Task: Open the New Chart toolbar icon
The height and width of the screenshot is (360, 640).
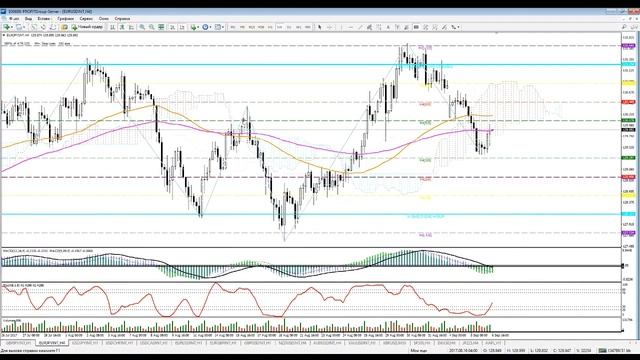Action: click(x=7, y=27)
